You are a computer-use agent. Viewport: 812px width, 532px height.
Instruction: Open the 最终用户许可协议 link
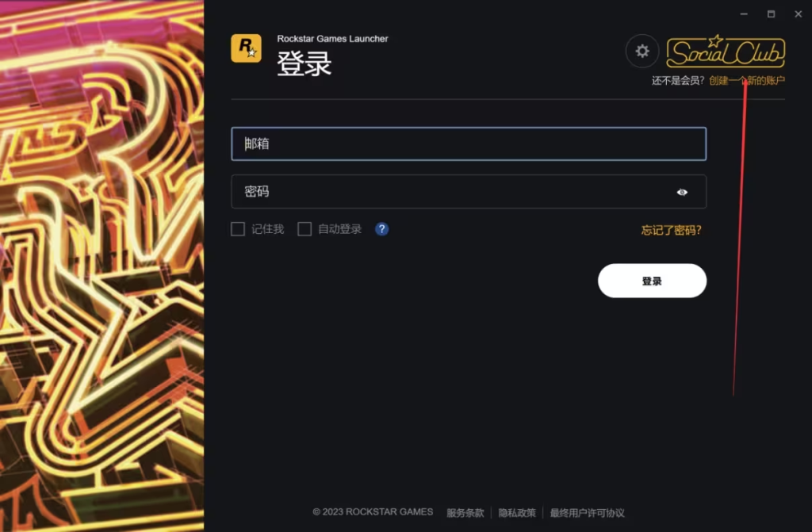point(588,513)
